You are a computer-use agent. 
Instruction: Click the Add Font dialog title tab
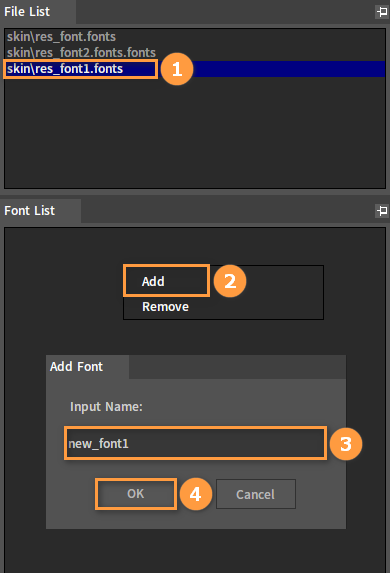click(87, 367)
